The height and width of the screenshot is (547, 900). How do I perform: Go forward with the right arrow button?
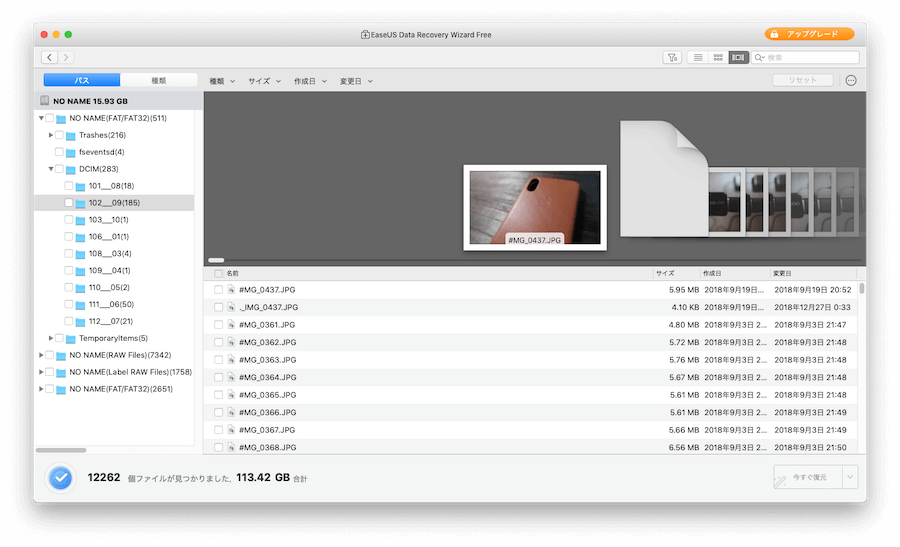click(66, 57)
